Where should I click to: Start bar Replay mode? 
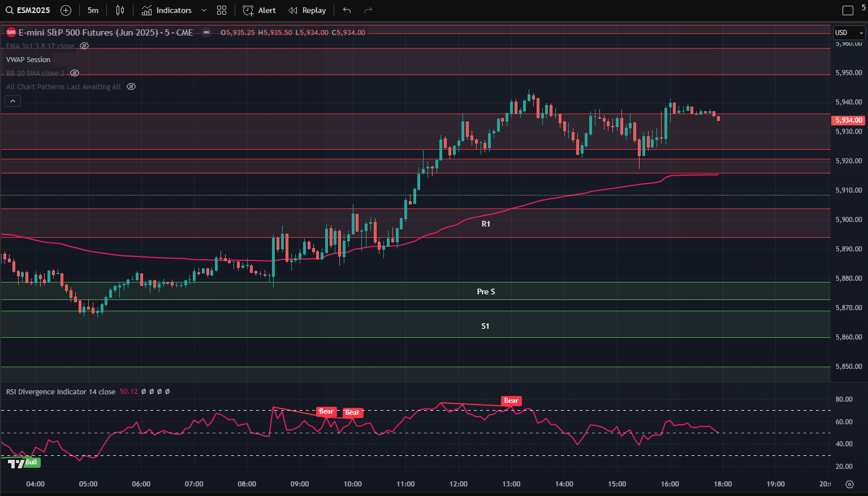click(307, 10)
